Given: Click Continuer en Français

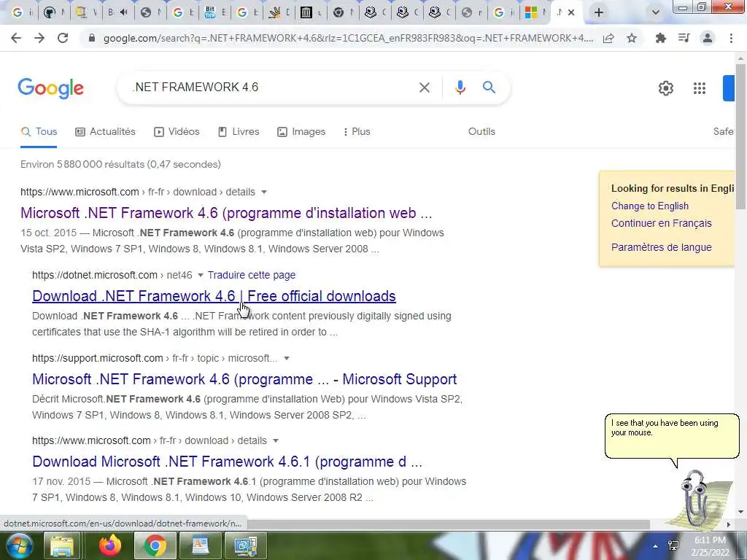Looking at the screenshot, I should click(x=661, y=223).
